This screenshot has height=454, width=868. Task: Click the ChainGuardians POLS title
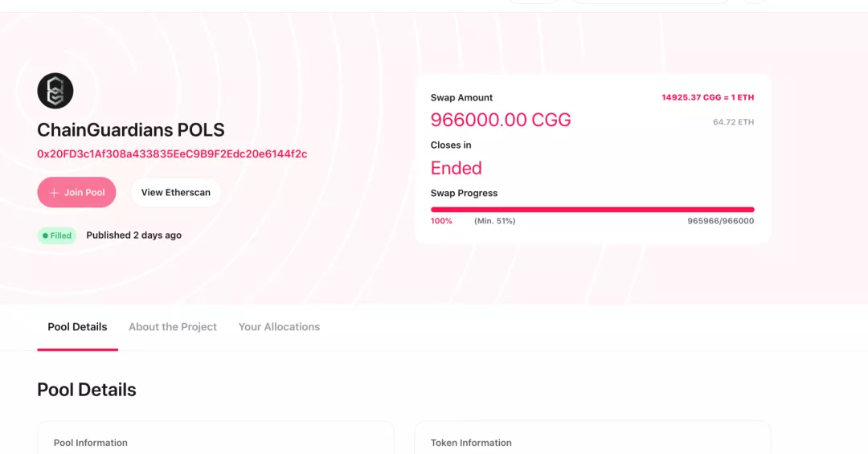click(x=131, y=129)
